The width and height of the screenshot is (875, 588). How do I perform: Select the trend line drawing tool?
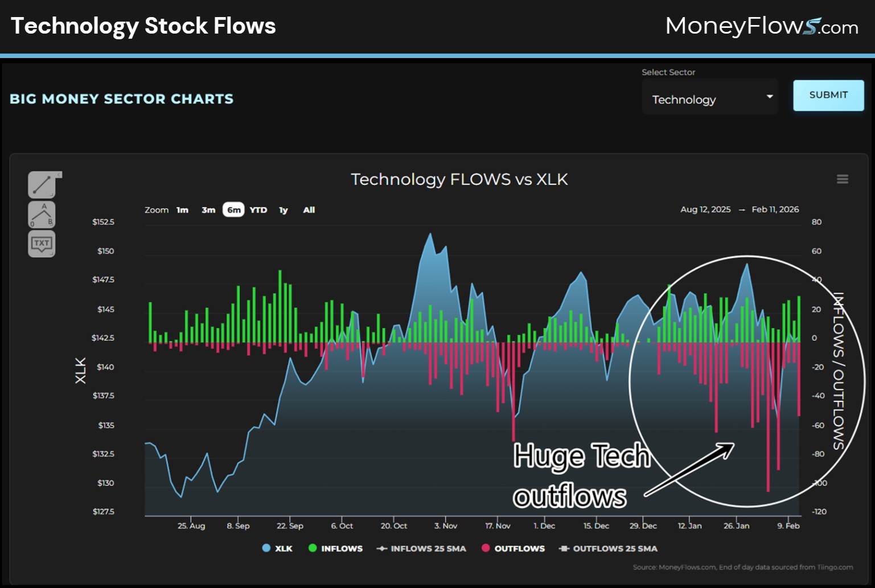click(x=41, y=185)
